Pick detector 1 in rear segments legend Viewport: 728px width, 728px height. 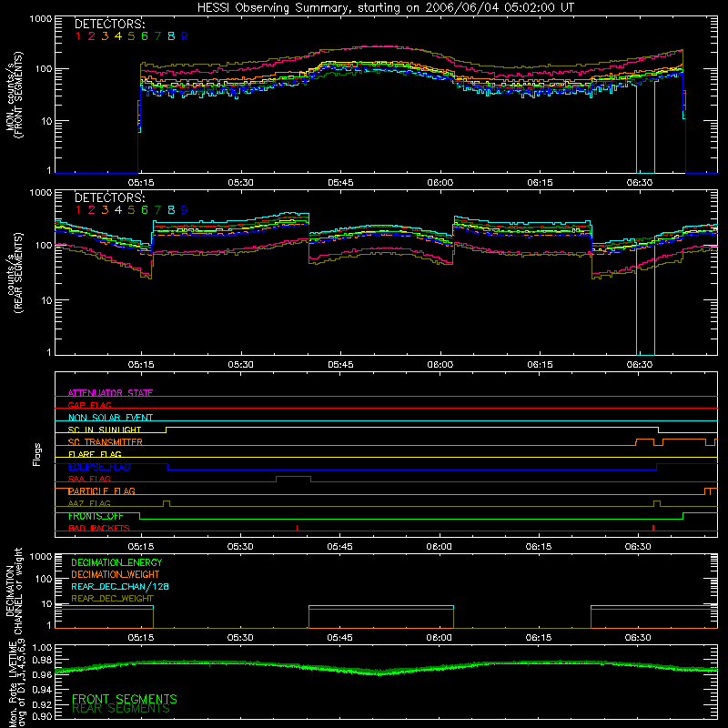click(78, 210)
